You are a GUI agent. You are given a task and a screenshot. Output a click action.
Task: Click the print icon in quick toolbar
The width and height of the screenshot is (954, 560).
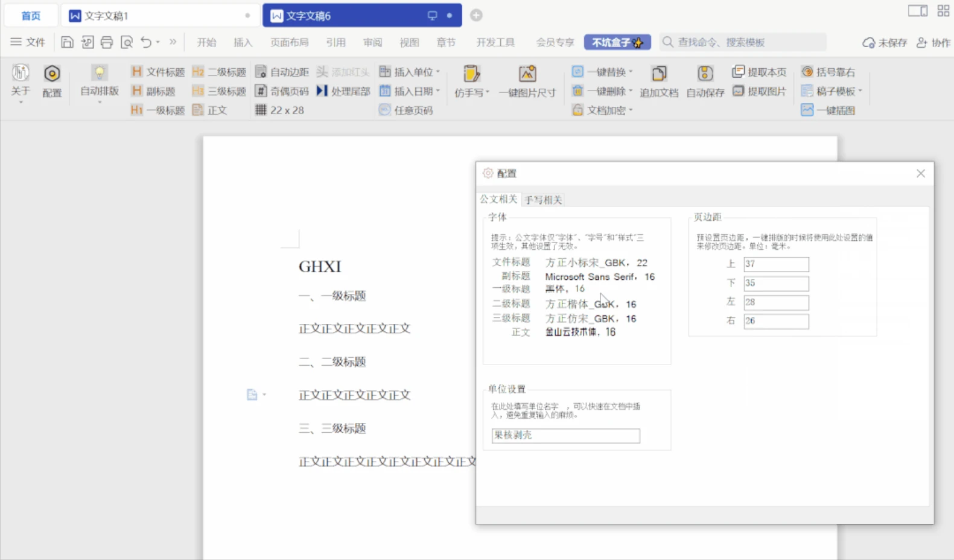pyautogui.click(x=107, y=42)
